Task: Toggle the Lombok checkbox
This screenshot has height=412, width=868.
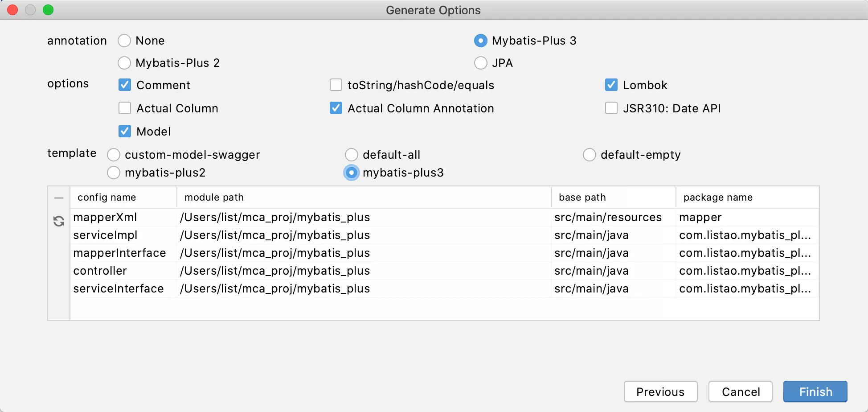Action: coord(611,85)
